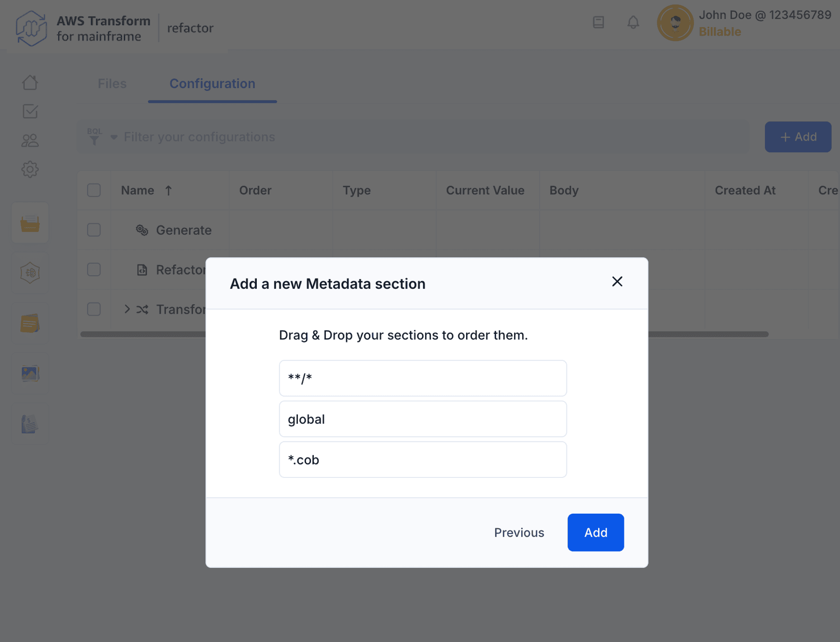This screenshot has width=840, height=642.
Task: Switch to the Files tab
Action: point(112,84)
